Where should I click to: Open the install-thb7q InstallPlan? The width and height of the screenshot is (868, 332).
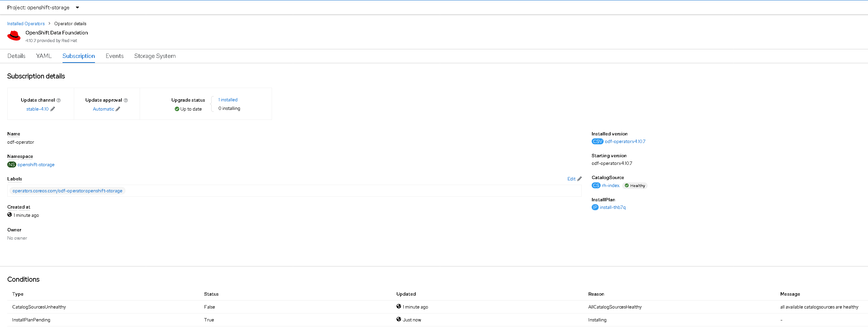[613, 207]
